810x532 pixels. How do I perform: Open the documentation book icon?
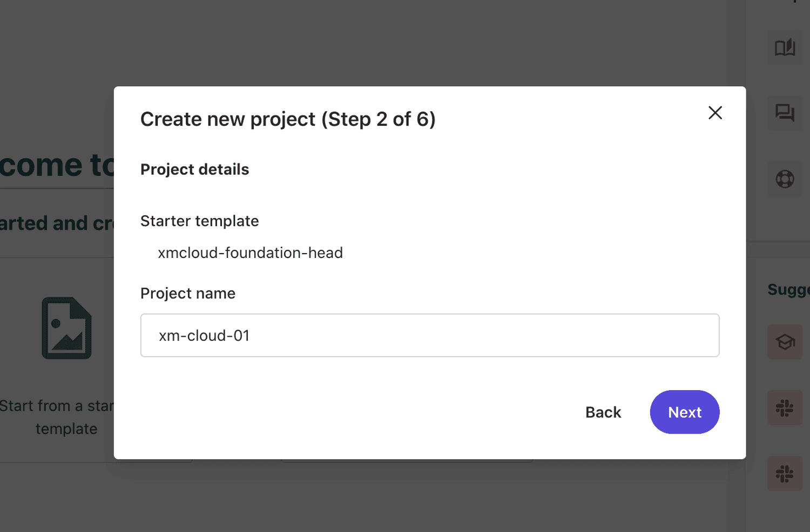tap(785, 47)
